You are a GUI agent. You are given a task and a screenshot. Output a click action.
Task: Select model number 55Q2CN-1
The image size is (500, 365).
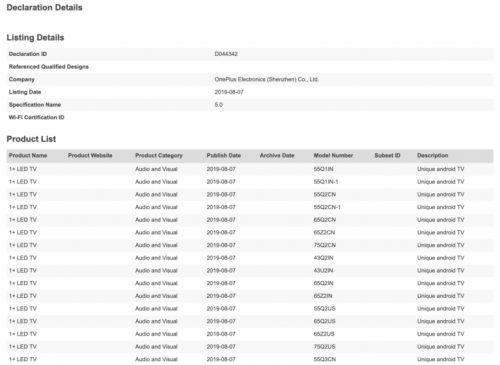[x=327, y=207]
